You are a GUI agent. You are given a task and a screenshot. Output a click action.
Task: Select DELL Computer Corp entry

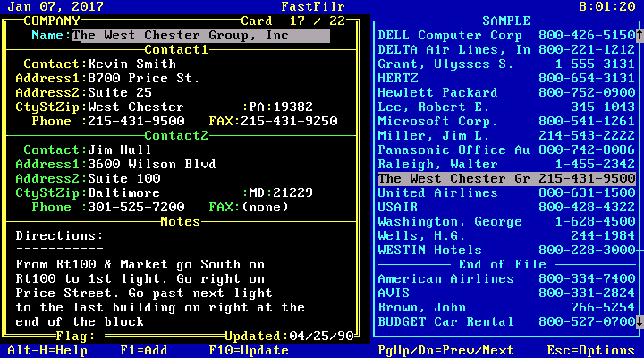pos(506,35)
